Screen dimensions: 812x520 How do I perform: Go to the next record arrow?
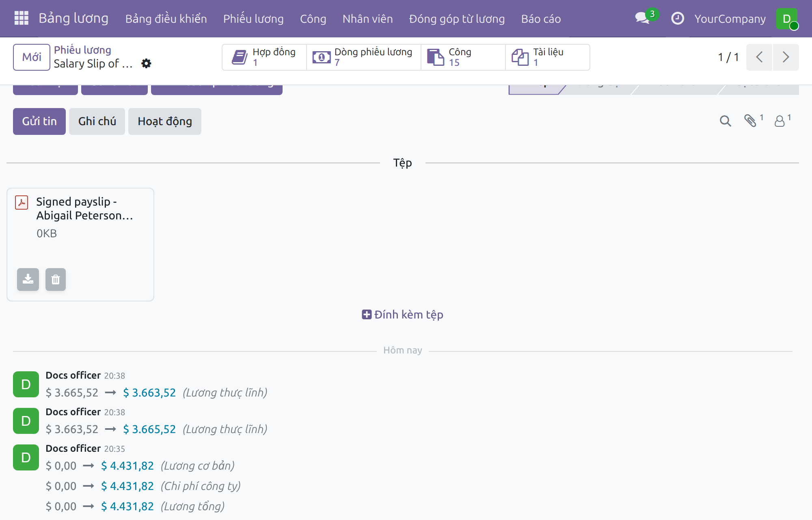(786, 57)
